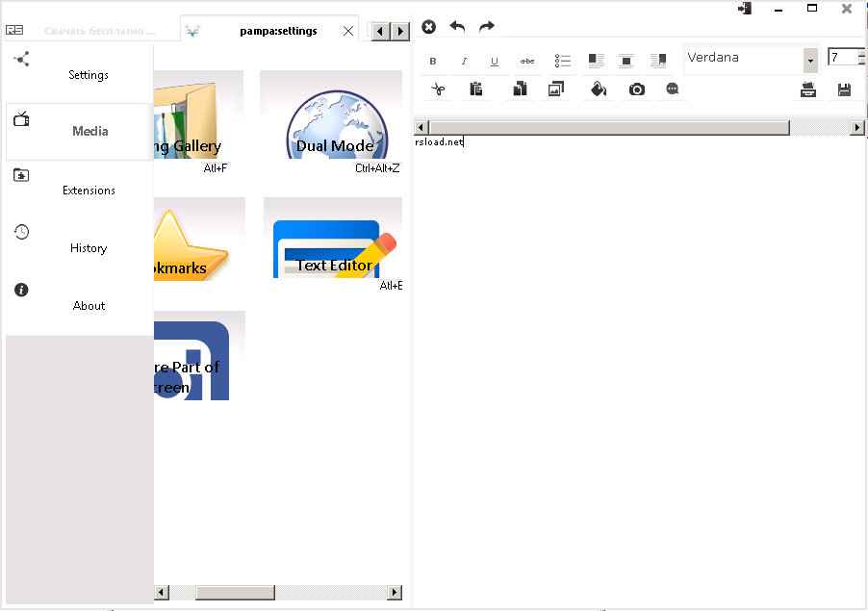Close the pampa:settings tab
The height and width of the screenshot is (611, 868).
click(x=348, y=31)
